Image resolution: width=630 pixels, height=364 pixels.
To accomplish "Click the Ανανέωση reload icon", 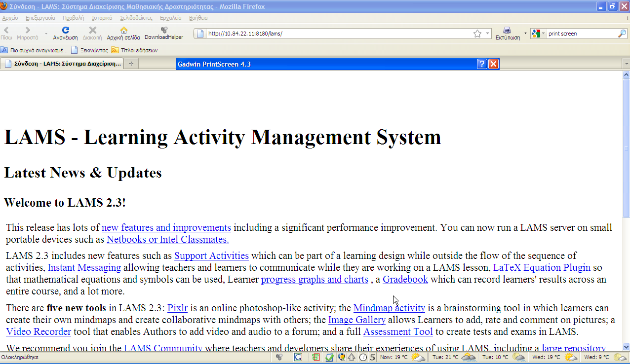I will click(66, 30).
